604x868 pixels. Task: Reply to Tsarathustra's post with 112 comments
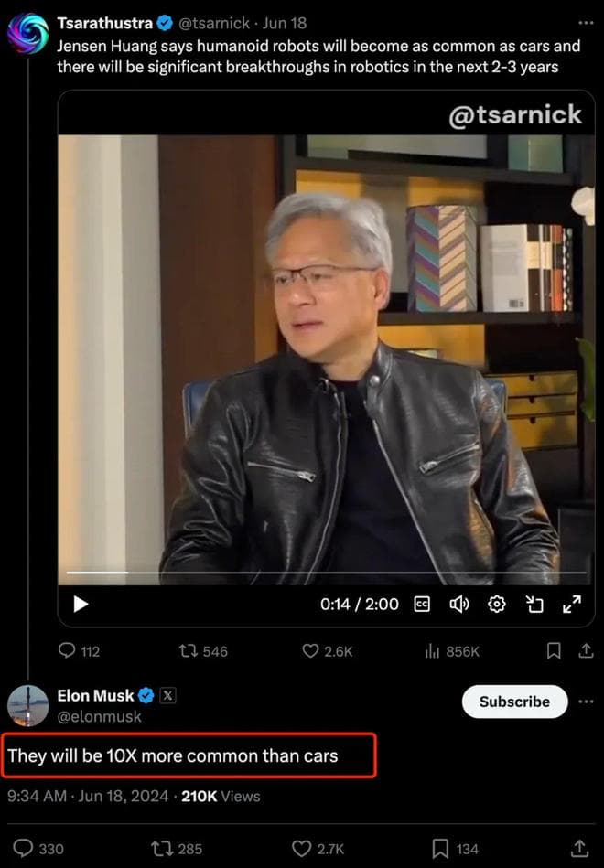click(79, 651)
